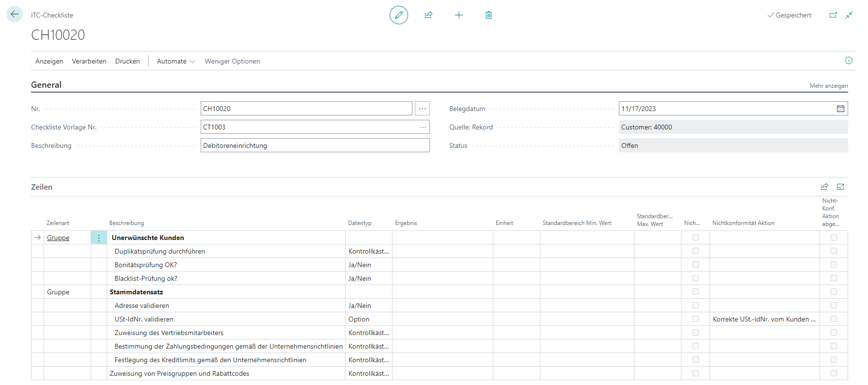
Task: Open page in new window icon
Action: (833, 15)
